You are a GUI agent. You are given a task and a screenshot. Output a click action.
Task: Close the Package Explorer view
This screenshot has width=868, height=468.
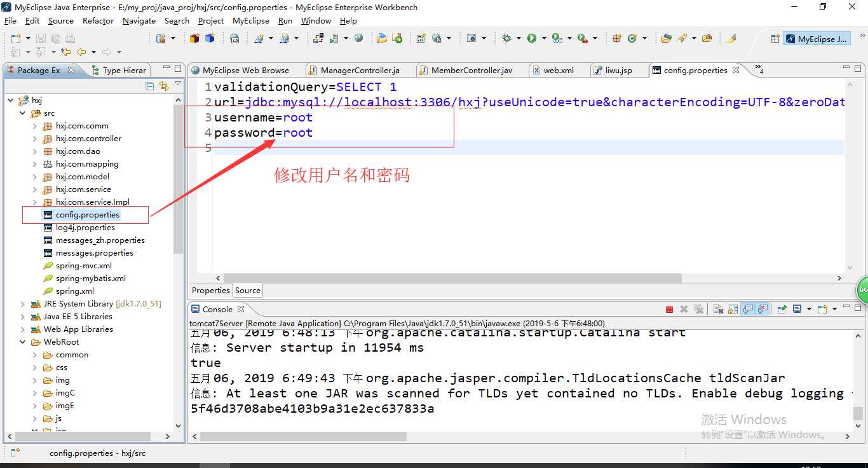click(71, 70)
